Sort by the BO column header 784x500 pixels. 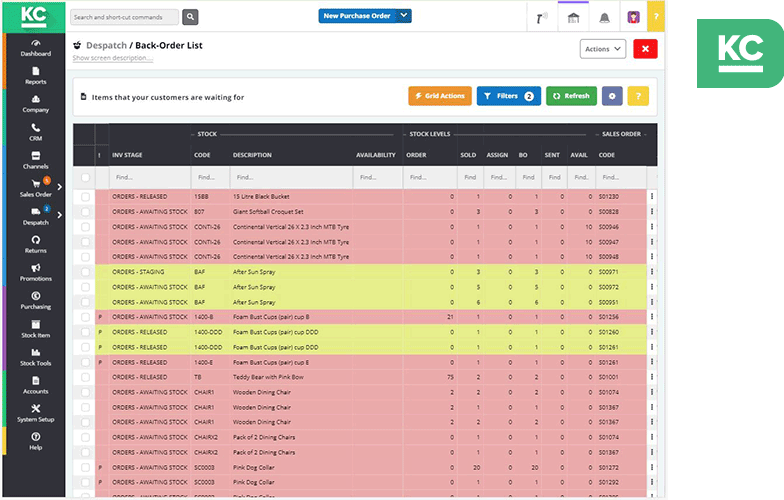tap(523, 155)
